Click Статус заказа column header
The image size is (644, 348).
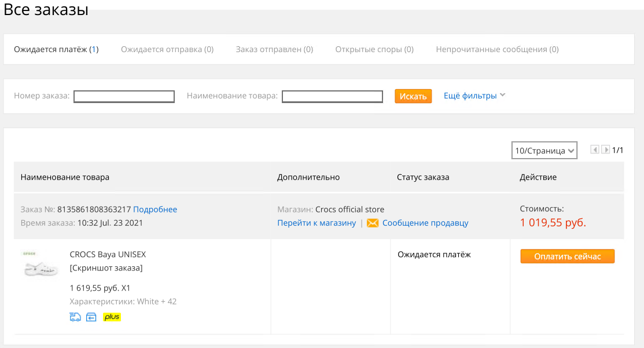click(x=423, y=177)
